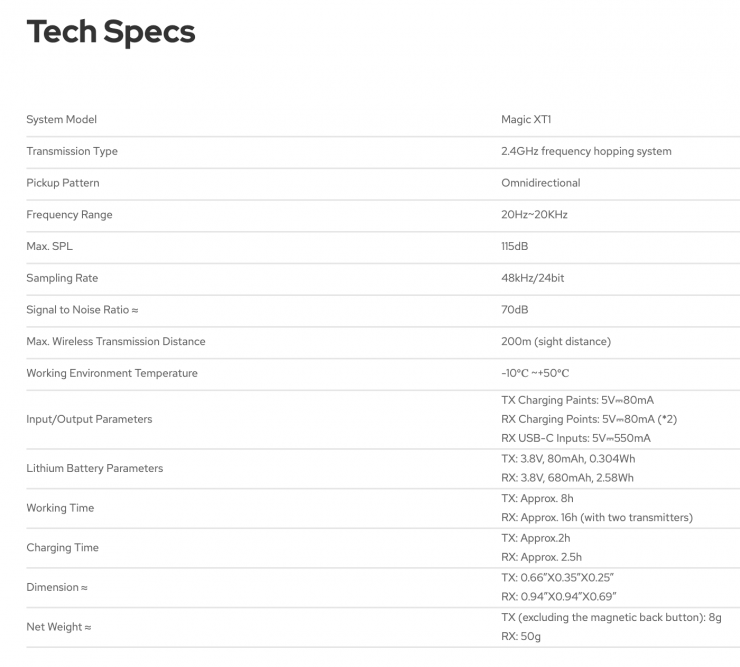Click the Working Environment Temperature label
This screenshot has height=667, width=740.
point(112,374)
